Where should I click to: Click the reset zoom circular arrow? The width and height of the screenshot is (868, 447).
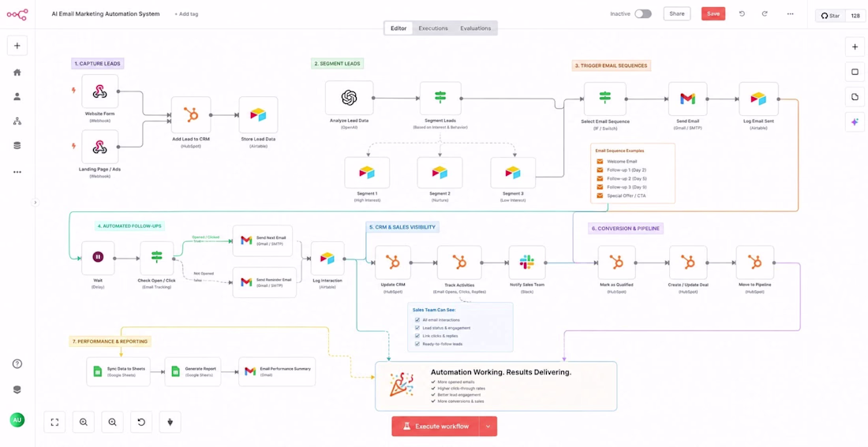click(141, 422)
